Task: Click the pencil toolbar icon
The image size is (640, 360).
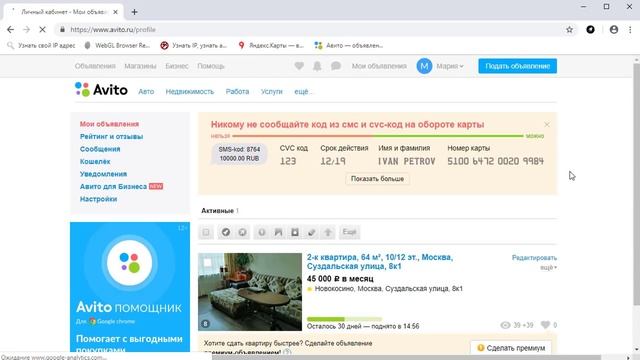Action: (311, 232)
